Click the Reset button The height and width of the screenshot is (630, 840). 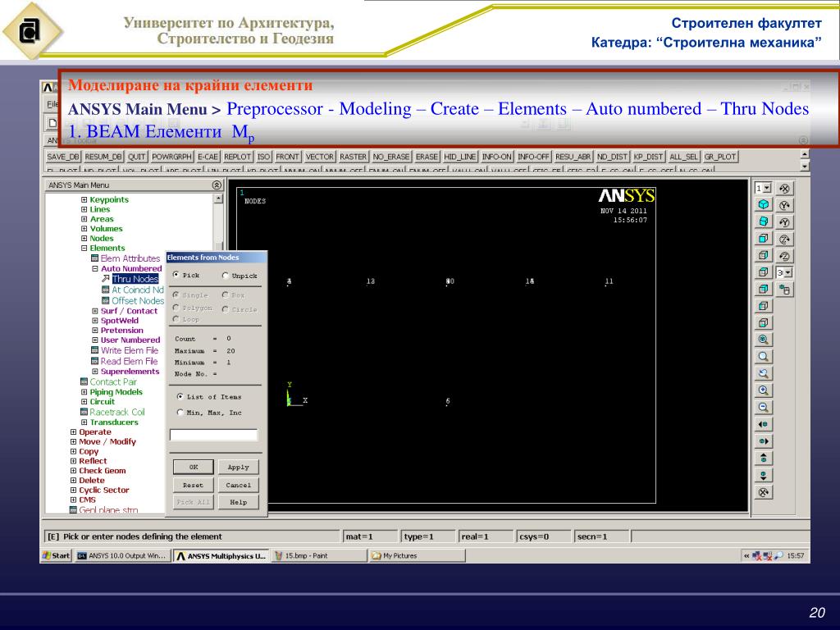[x=194, y=485]
